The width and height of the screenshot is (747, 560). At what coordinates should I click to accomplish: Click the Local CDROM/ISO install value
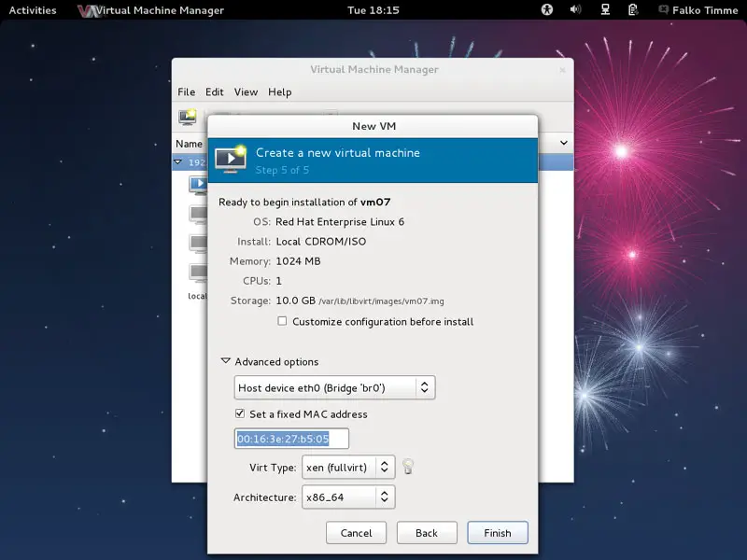pos(321,242)
